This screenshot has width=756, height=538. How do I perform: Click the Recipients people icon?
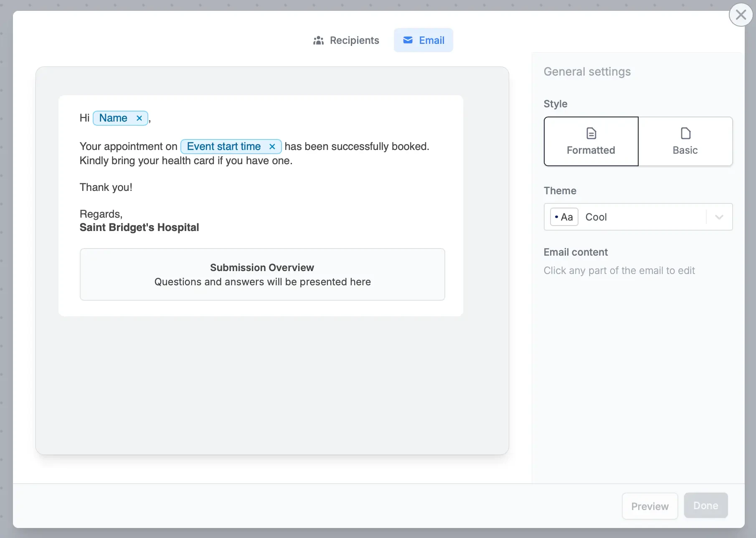click(x=318, y=40)
